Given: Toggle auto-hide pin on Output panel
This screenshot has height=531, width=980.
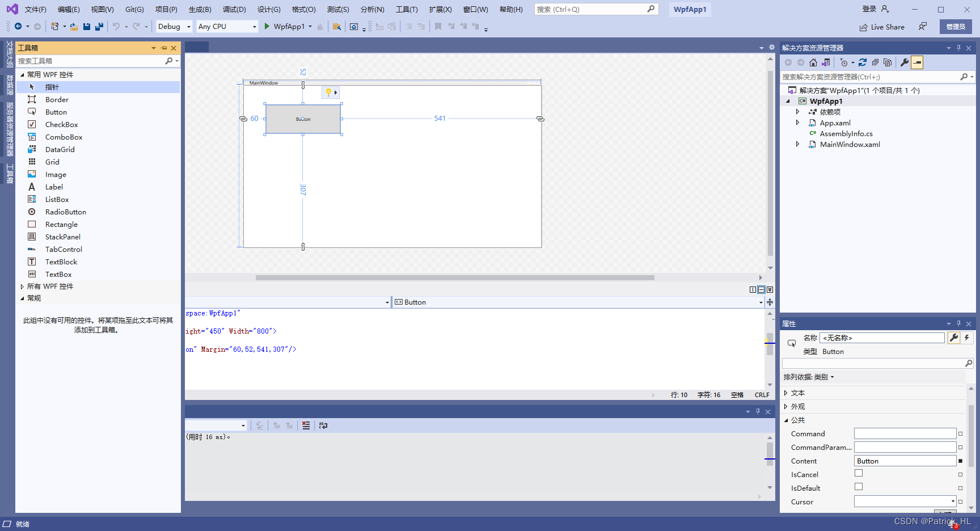Looking at the screenshot, I should click(758, 411).
